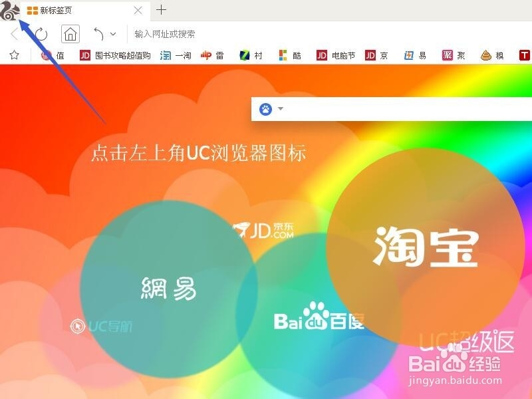Screen dimensions: 532x399
Task: Open the 村 bookmark
Action: pos(251,55)
